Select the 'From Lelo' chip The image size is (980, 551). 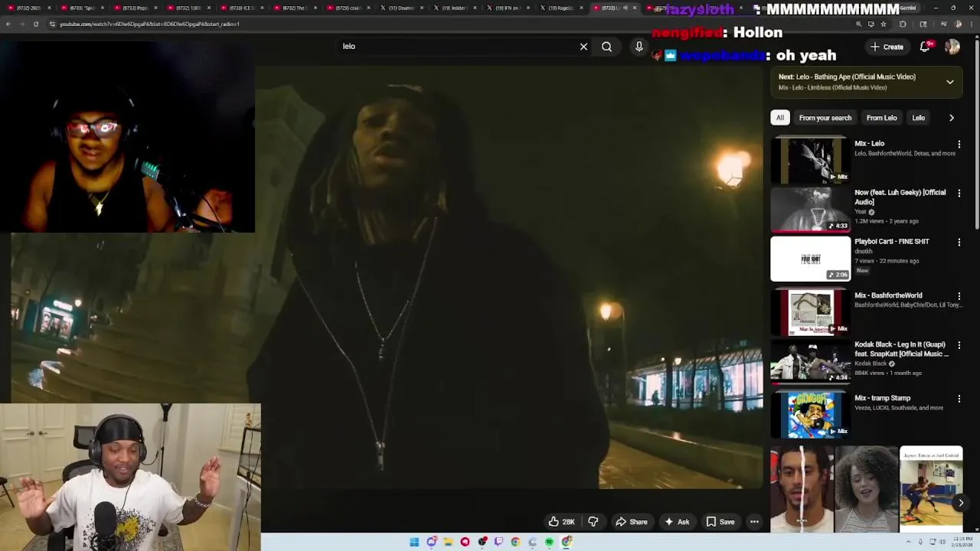coord(881,118)
